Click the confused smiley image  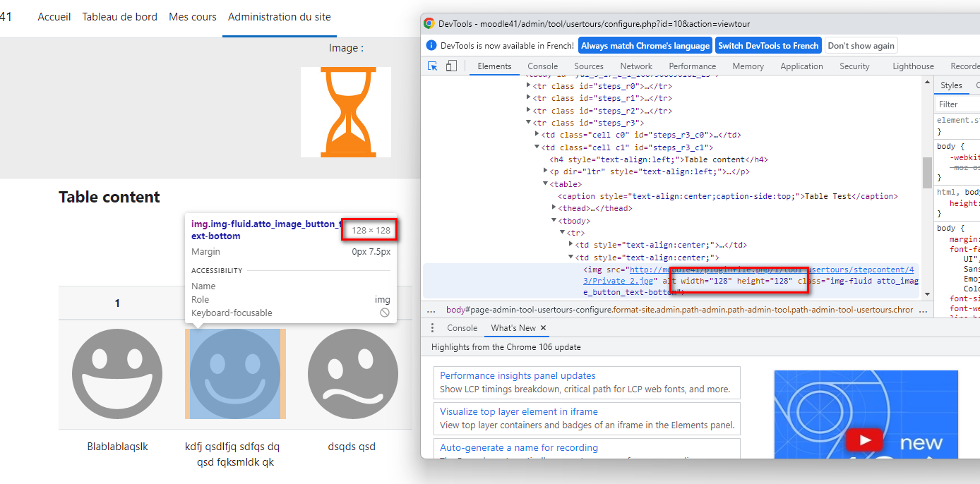click(x=353, y=374)
